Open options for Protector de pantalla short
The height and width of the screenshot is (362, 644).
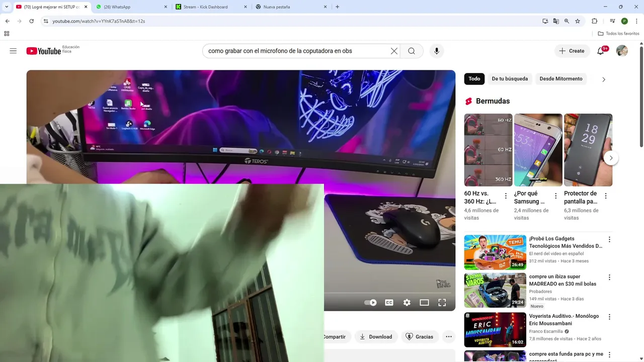pyautogui.click(x=606, y=196)
